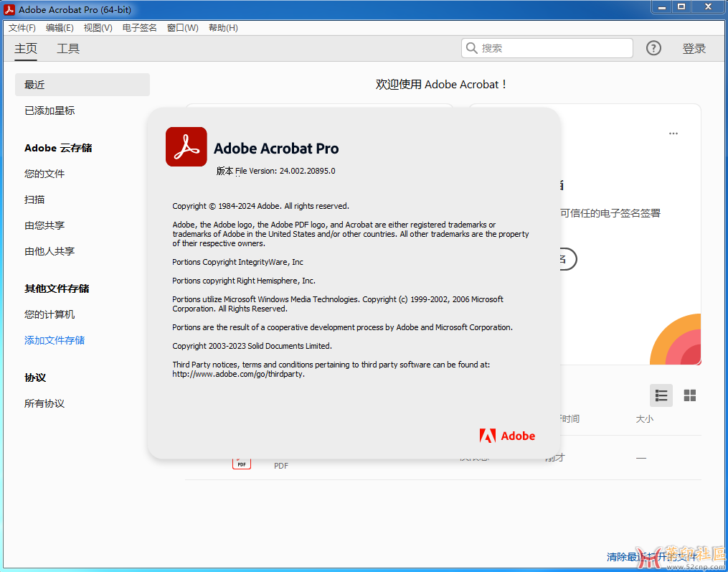Click the 登录 sign-in button

(694, 48)
